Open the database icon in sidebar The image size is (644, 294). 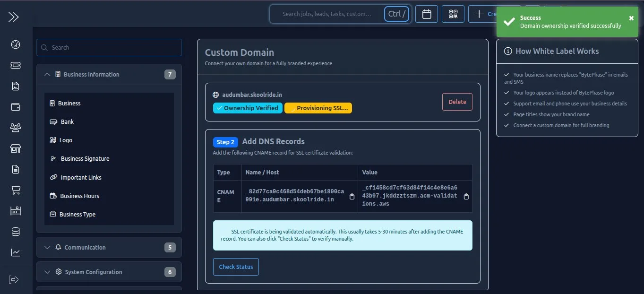tap(16, 232)
